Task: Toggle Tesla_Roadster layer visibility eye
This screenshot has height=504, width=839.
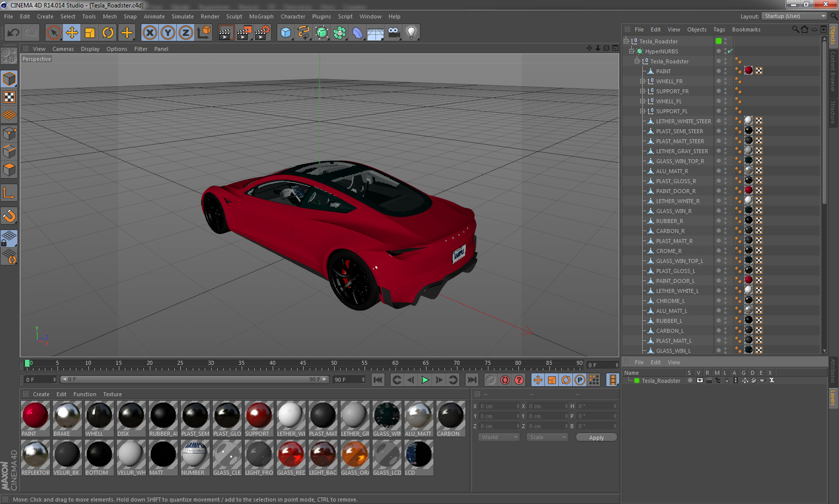Action: pyautogui.click(x=699, y=380)
